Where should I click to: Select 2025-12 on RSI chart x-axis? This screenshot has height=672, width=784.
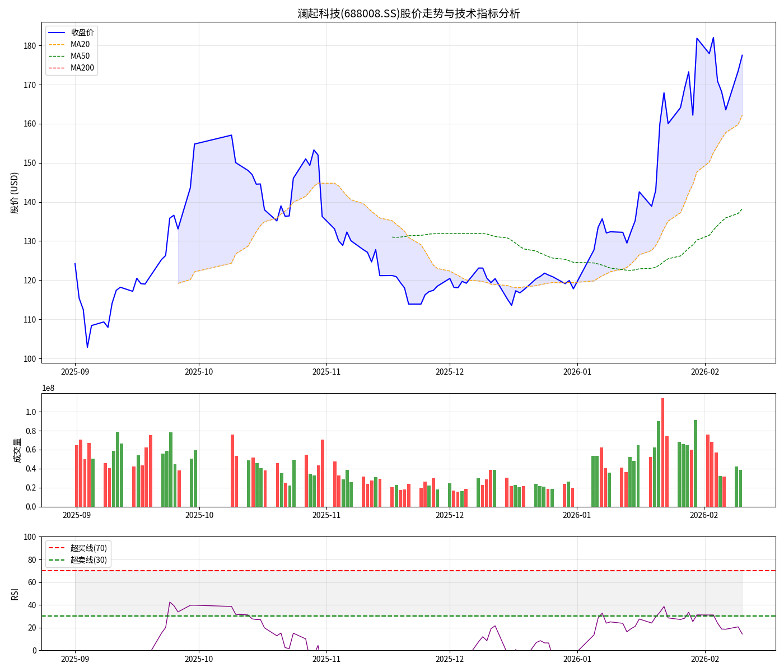450,659
